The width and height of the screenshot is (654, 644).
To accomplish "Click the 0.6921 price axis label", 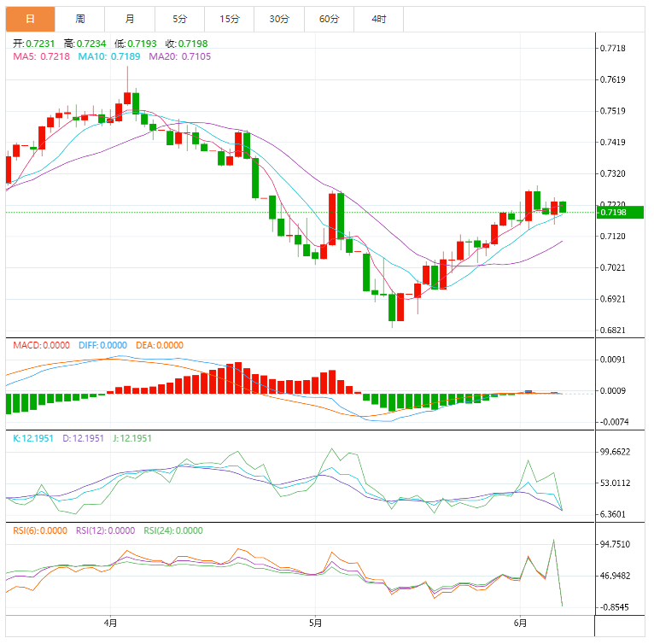I will click(612, 299).
